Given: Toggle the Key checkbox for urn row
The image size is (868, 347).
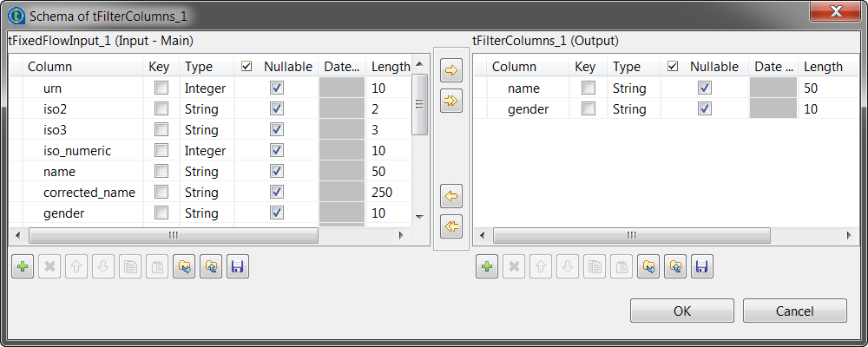Looking at the screenshot, I should pyautogui.click(x=161, y=88).
